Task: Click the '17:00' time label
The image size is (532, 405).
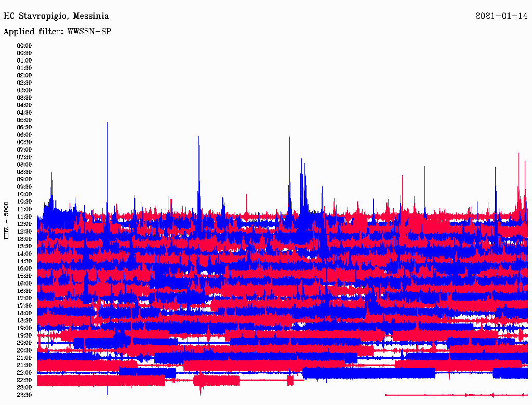Action: coord(24,299)
